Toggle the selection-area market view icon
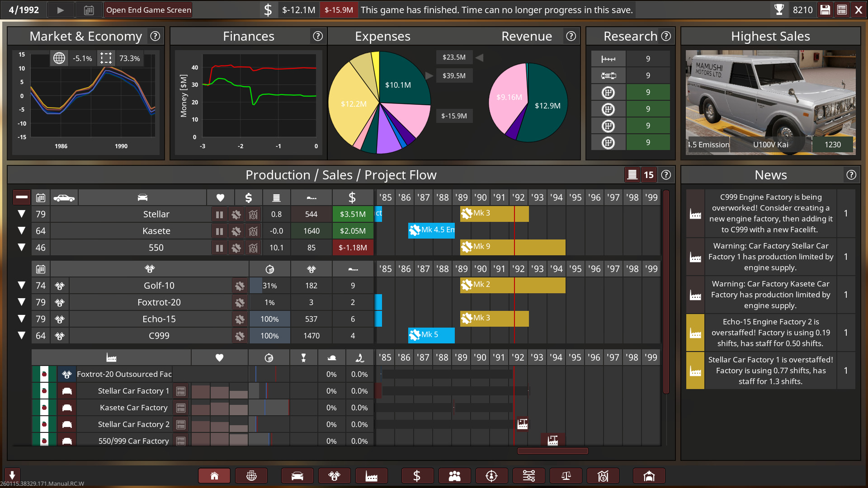 [106, 58]
